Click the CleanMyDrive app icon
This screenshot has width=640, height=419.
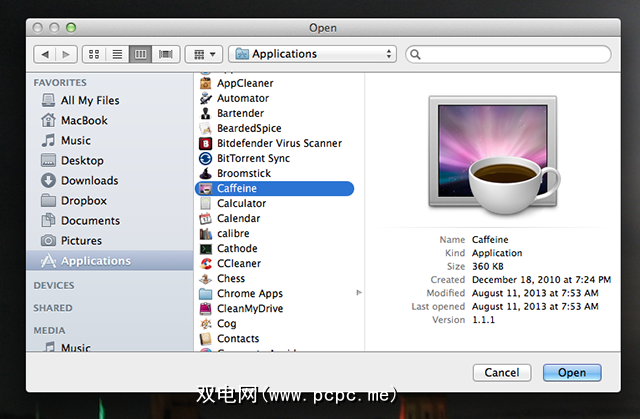(x=205, y=308)
